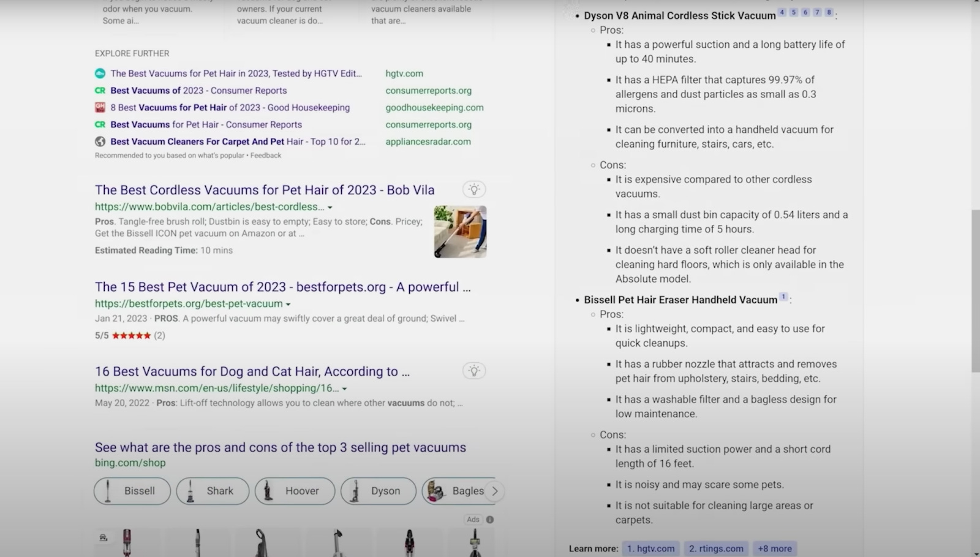Click Consumer Reports favicon beside Best Vacuums for Pet Hair
This screenshot has width=980, height=557.
click(100, 124)
